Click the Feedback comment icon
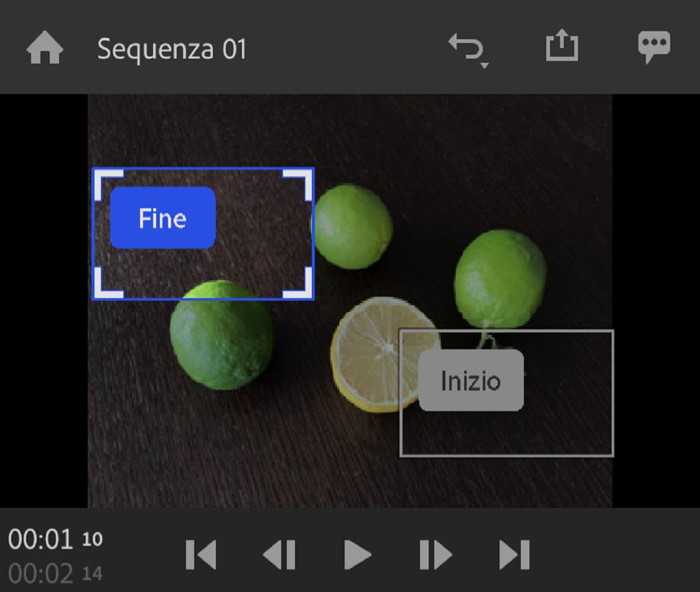700x592 pixels. coord(655,47)
